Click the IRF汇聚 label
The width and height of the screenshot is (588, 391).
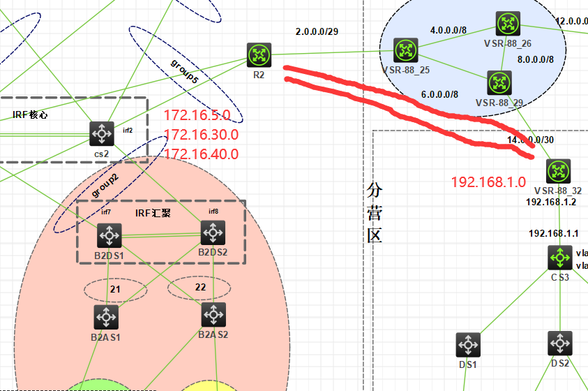pos(153,213)
